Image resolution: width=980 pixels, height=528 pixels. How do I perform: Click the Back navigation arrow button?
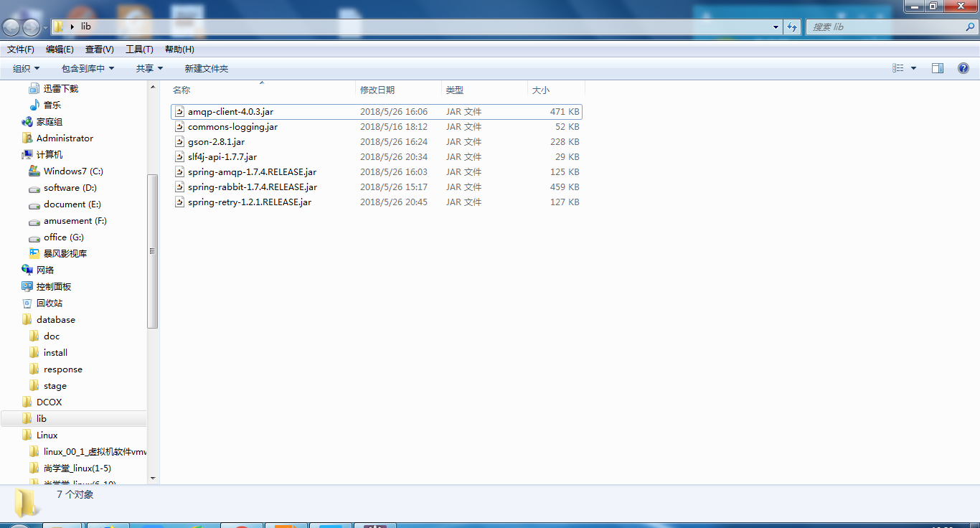[11, 27]
